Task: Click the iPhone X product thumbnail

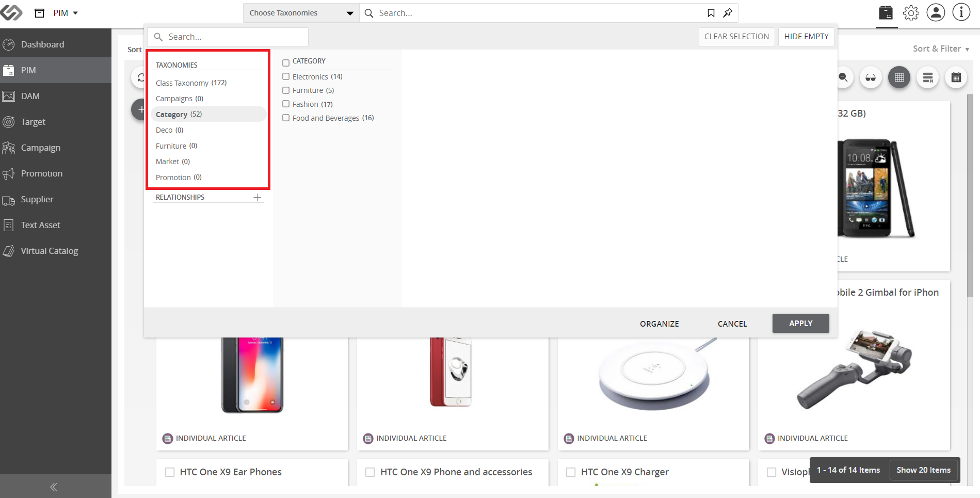Action: [252, 375]
